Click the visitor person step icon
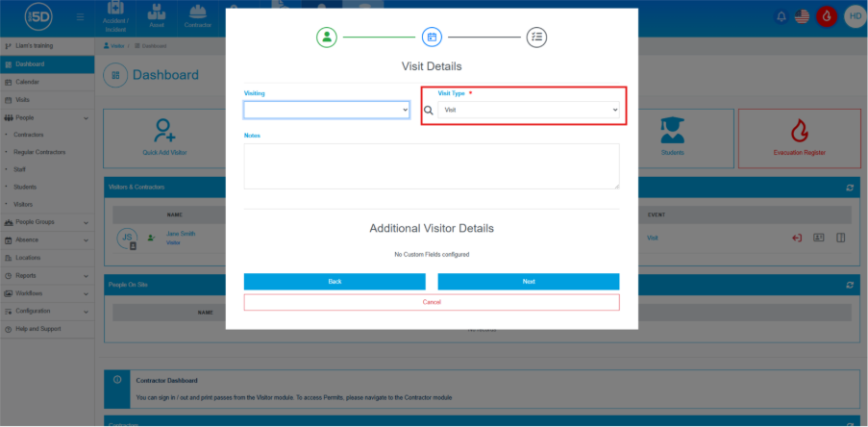The image size is (868, 427). [x=327, y=38]
